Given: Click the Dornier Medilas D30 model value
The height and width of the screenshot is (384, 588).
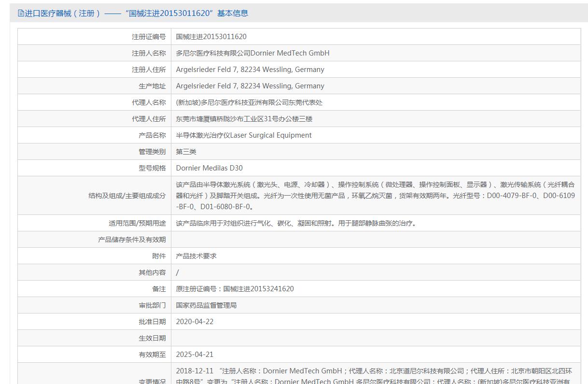Looking at the screenshot, I should 210,168.
